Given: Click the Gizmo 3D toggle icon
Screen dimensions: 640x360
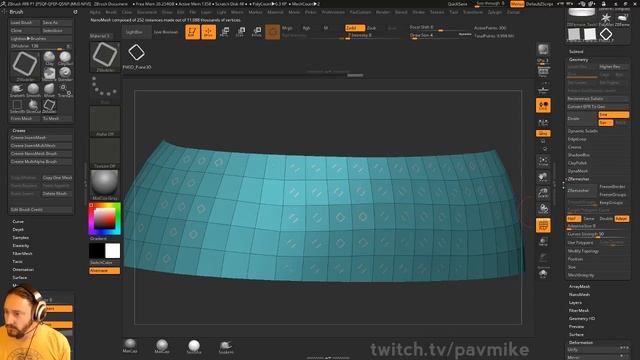Looking at the screenshot, I should click(x=273, y=32).
